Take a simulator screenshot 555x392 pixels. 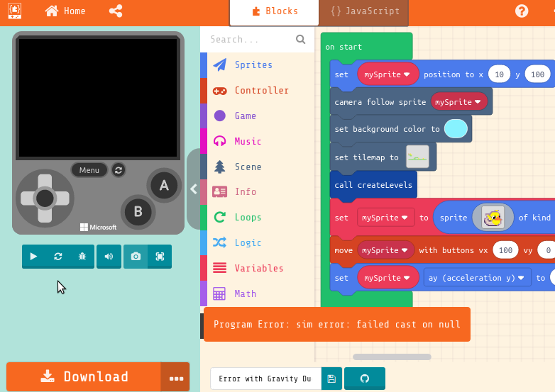coord(136,257)
